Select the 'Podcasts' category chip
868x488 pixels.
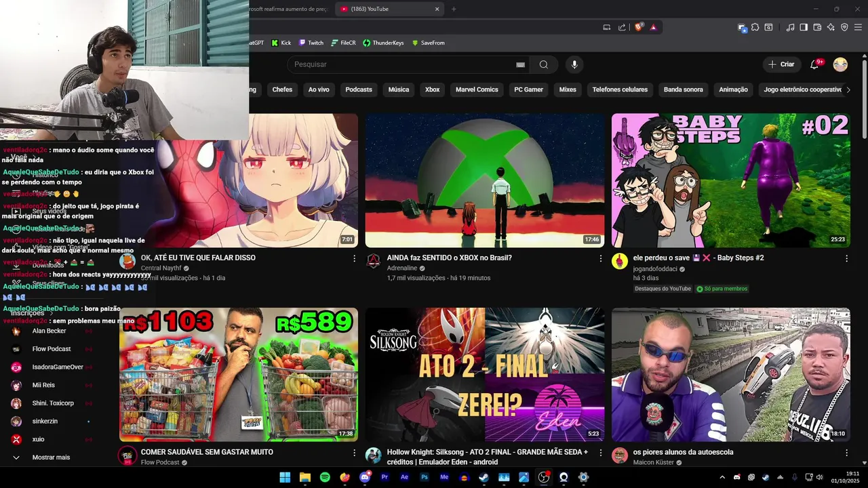[x=359, y=89]
